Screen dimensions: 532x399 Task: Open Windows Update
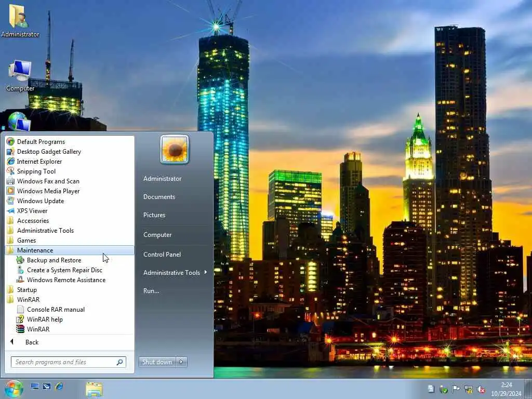(41, 201)
